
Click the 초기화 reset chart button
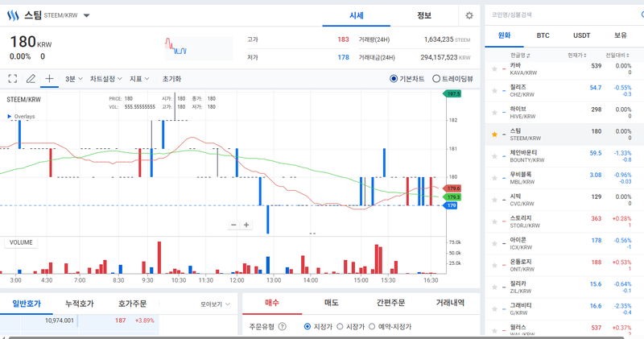[x=171, y=78]
